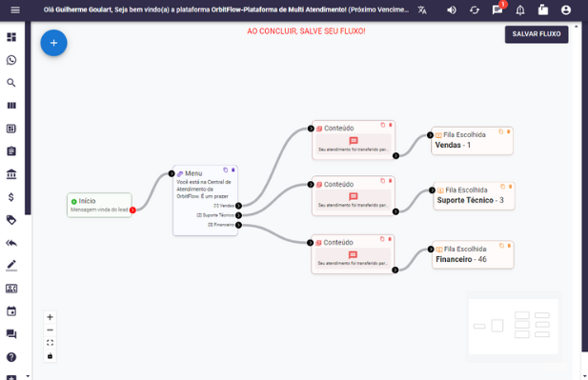Open the notifications bell
Image resolution: width=588 pixels, height=380 pixels.
520,10
